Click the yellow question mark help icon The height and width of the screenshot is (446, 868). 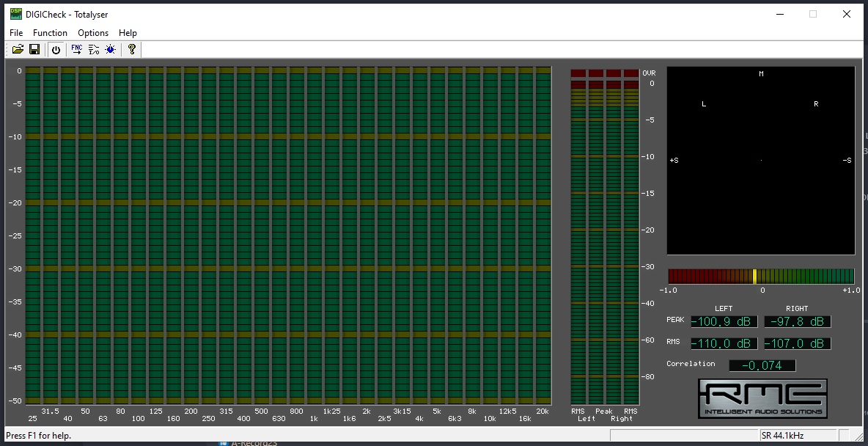coord(132,49)
